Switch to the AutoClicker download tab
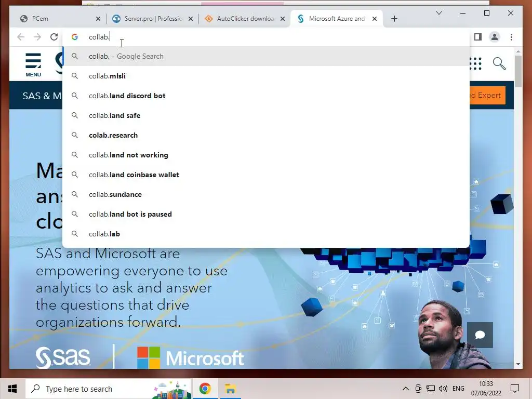The image size is (532, 399). click(x=245, y=19)
